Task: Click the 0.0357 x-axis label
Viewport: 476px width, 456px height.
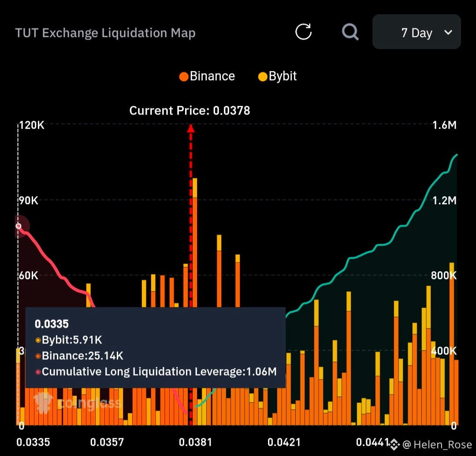Action: tap(107, 442)
